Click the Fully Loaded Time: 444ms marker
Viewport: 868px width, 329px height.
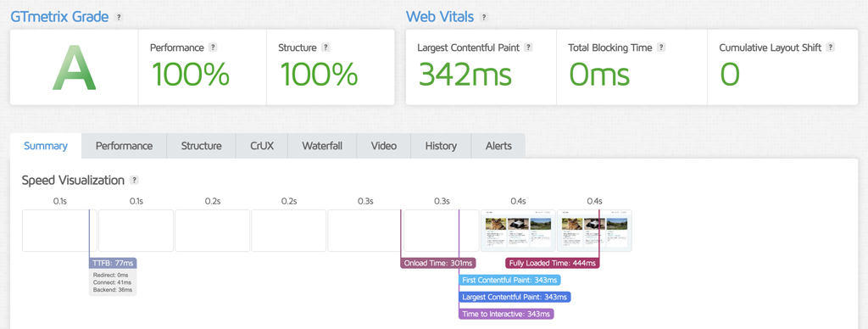point(553,263)
